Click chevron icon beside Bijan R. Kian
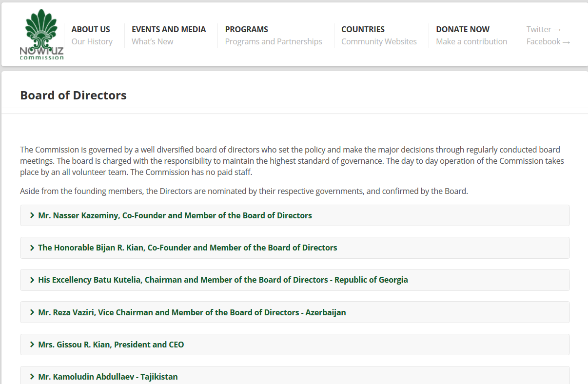588x384 pixels. click(x=32, y=248)
